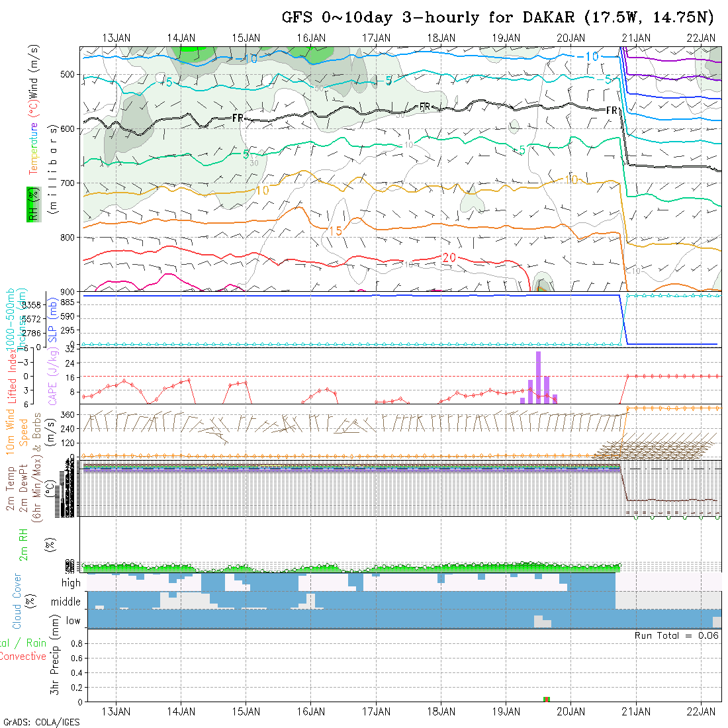Click the low cloud cover row label

(x=73, y=621)
